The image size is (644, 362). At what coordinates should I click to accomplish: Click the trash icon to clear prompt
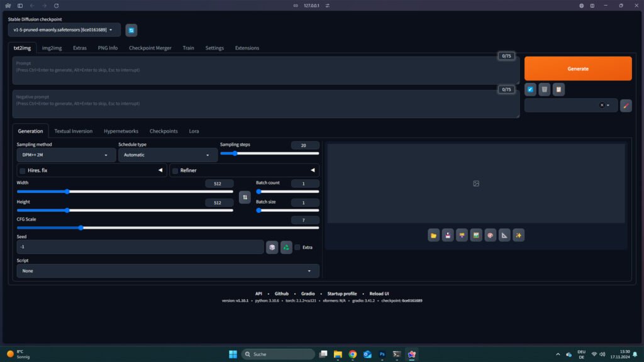point(545,90)
